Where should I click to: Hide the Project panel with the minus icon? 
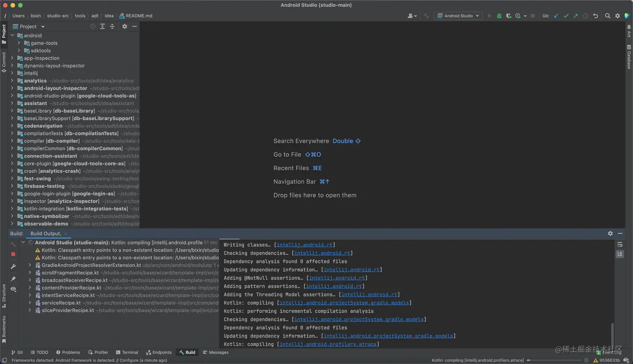pyautogui.click(x=134, y=26)
